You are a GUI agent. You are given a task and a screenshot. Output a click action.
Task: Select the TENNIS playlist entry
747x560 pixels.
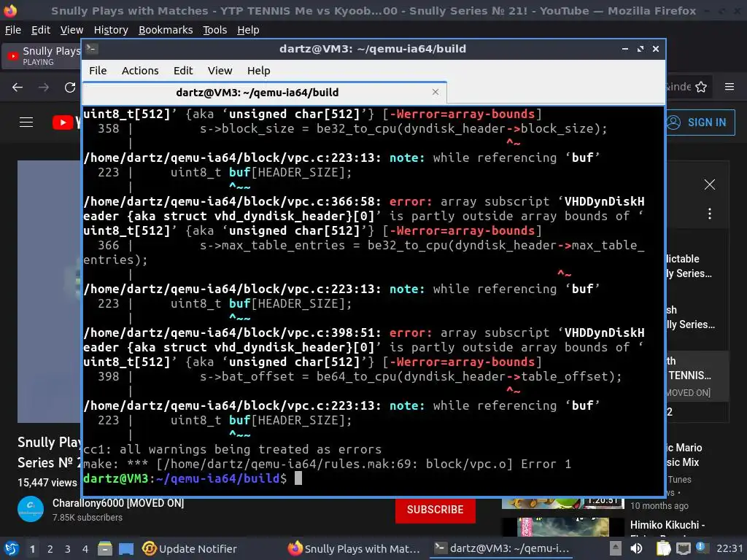pyautogui.click(x=697, y=376)
